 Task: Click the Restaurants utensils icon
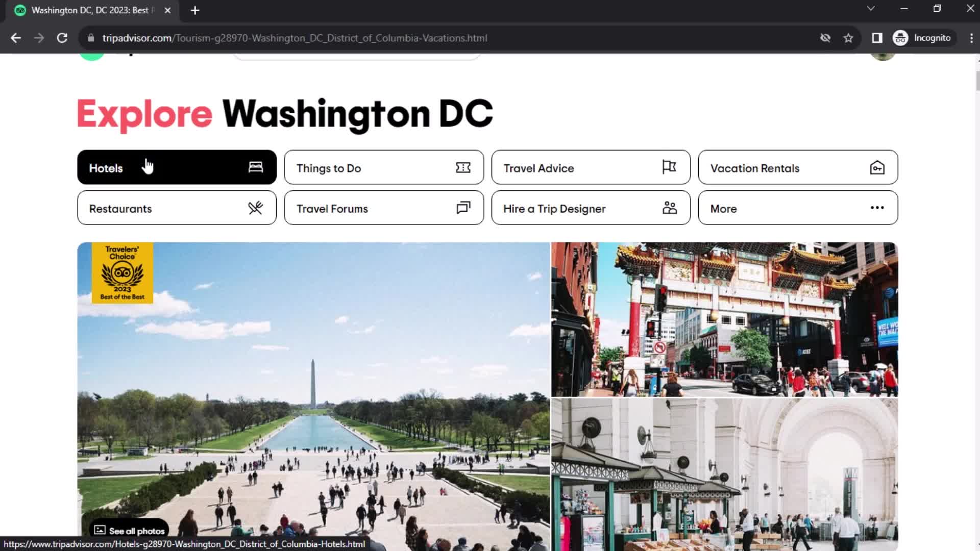click(255, 208)
